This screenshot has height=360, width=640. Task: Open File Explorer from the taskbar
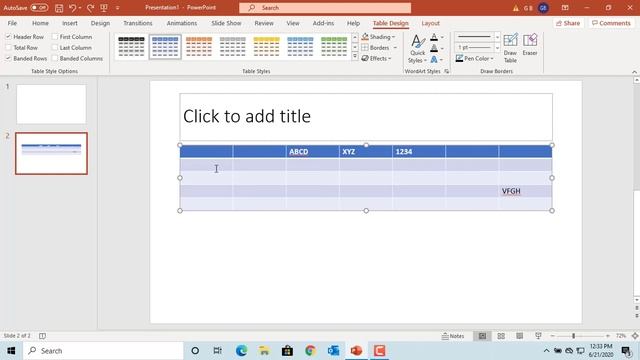pos(264,351)
